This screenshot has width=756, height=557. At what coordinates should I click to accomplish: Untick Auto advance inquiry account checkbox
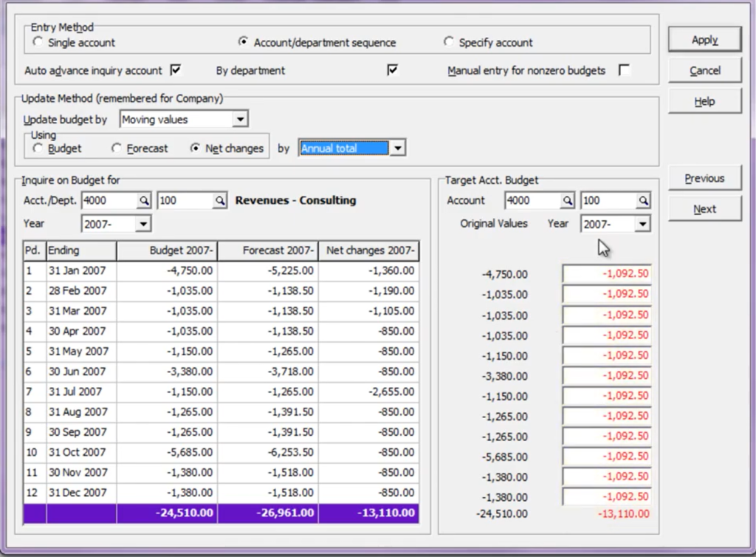click(176, 70)
